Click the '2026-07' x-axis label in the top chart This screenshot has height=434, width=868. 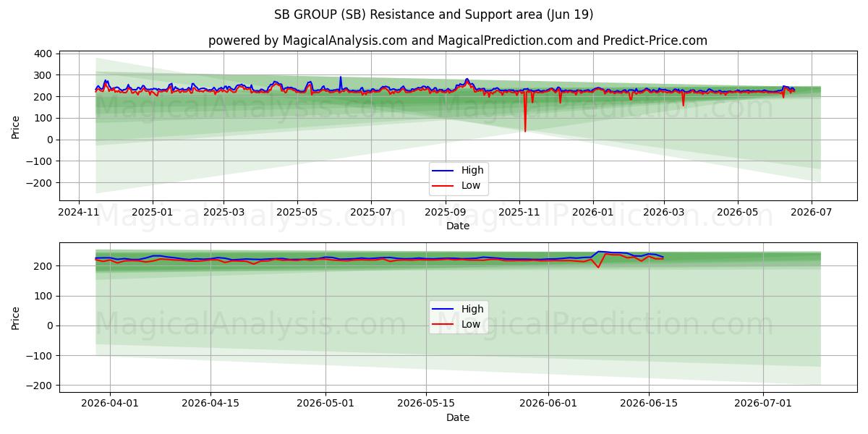pos(811,213)
